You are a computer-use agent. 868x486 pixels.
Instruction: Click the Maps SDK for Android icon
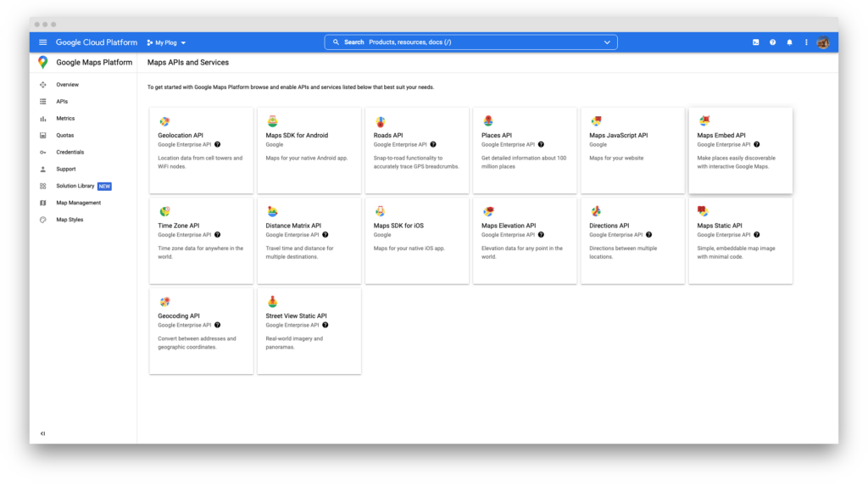[272, 120]
